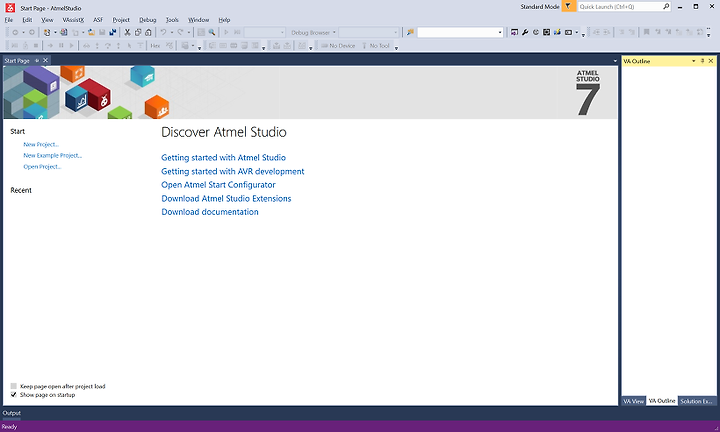Click the No Device toolbar button
The image size is (720, 432).
tap(338, 45)
